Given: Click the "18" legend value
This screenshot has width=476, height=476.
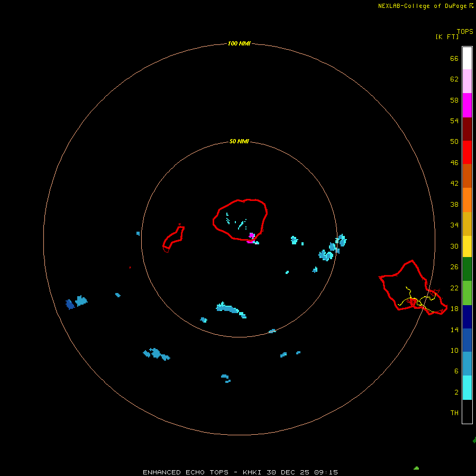Looking at the screenshot, I should point(454,309).
